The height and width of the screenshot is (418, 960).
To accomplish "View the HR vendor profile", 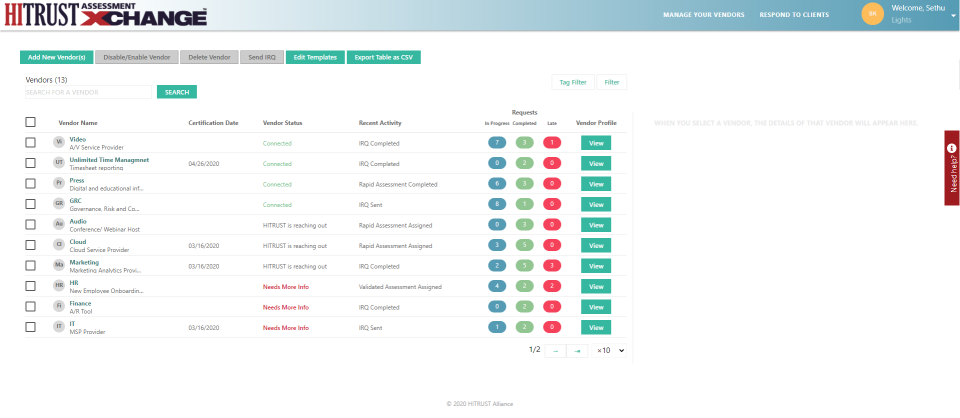I will point(596,286).
